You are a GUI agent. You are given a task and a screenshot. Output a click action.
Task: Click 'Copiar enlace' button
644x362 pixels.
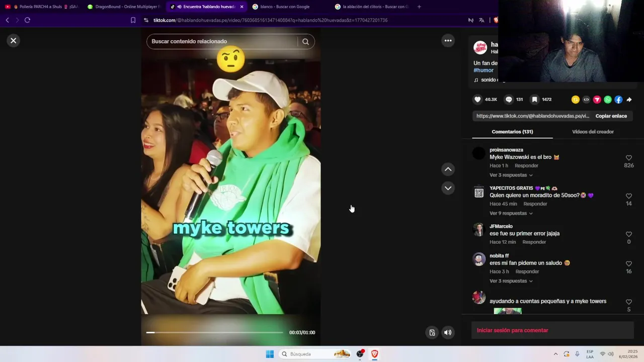[611, 116]
